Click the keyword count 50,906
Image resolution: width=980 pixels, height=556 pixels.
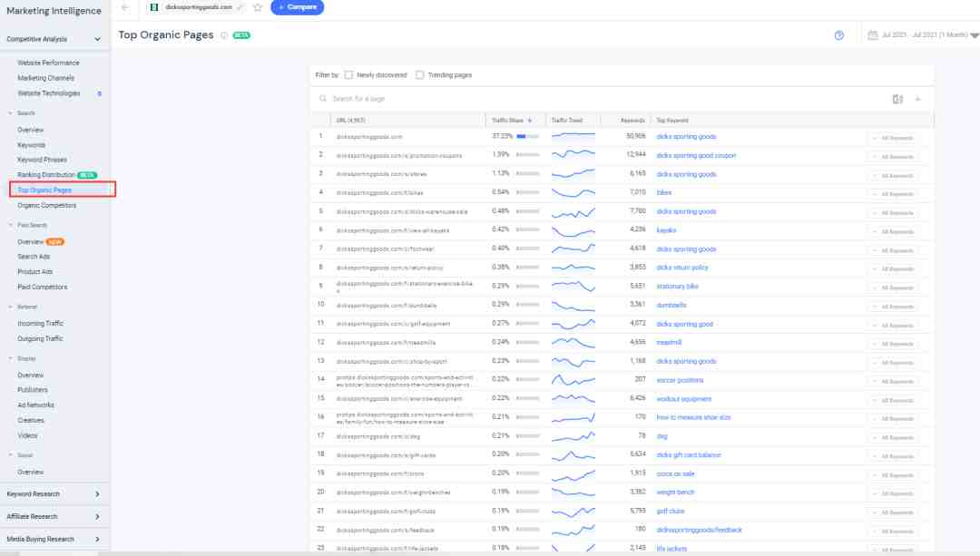(635, 136)
